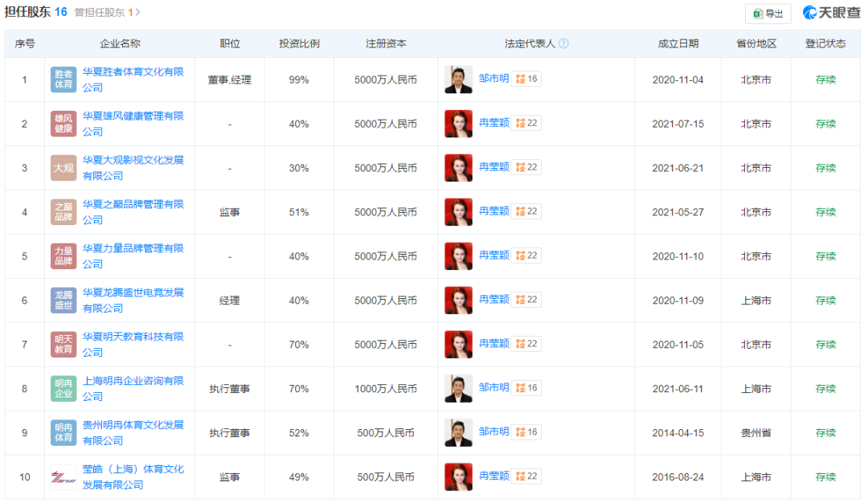Open 贵州明冉体育文化发展有限公司 link
The width and height of the screenshot is (868, 503).
coord(133,433)
